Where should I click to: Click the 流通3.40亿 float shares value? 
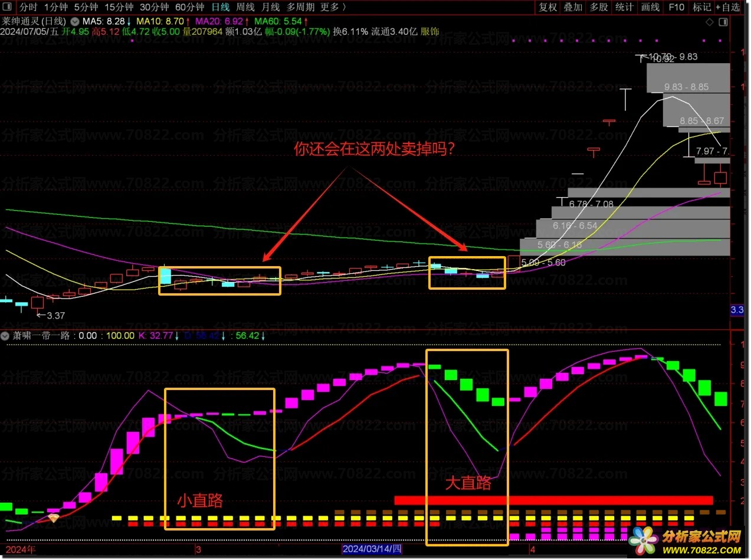(394, 32)
